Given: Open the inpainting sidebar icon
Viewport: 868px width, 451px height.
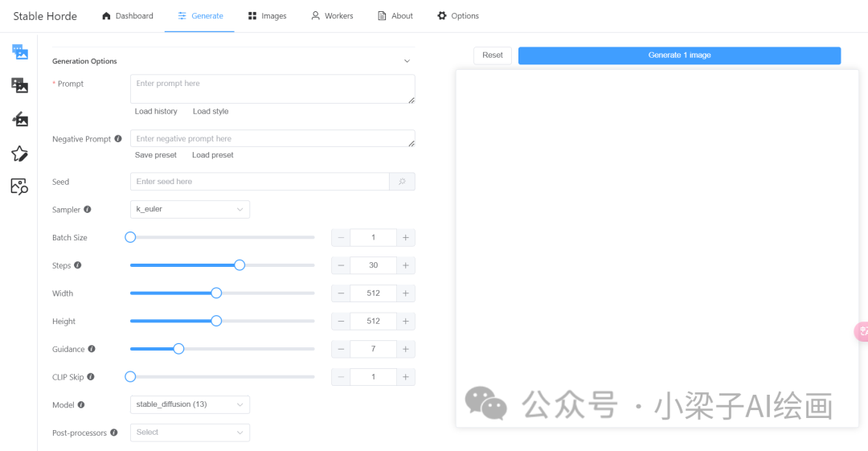Looking at the screenshot, I should (x=20, y=119).
